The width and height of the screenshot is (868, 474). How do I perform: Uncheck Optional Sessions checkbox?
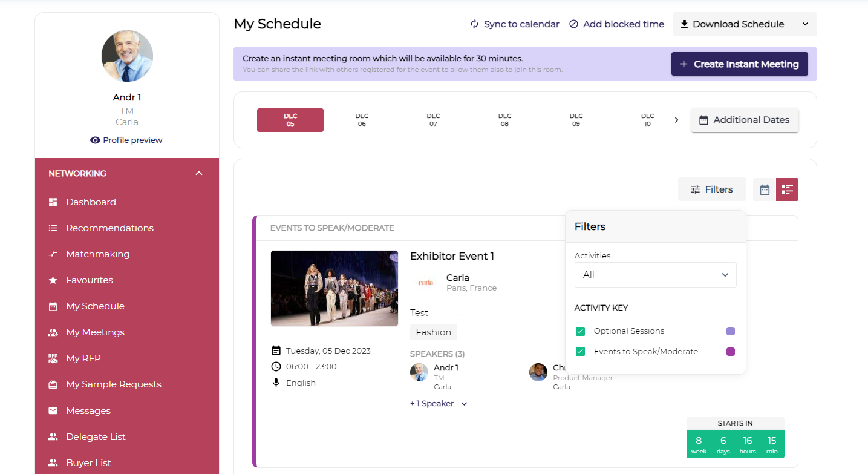580,331
